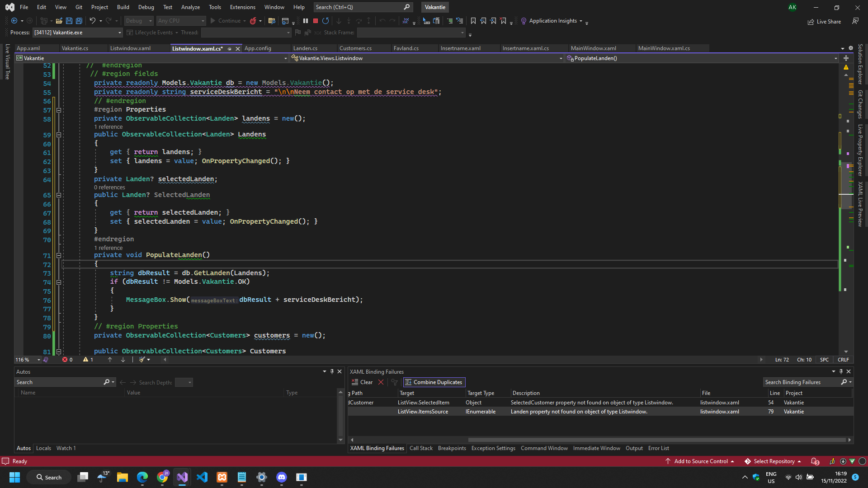
Task: Adjust the 116% editor zoom control
Action: point(27,359)
